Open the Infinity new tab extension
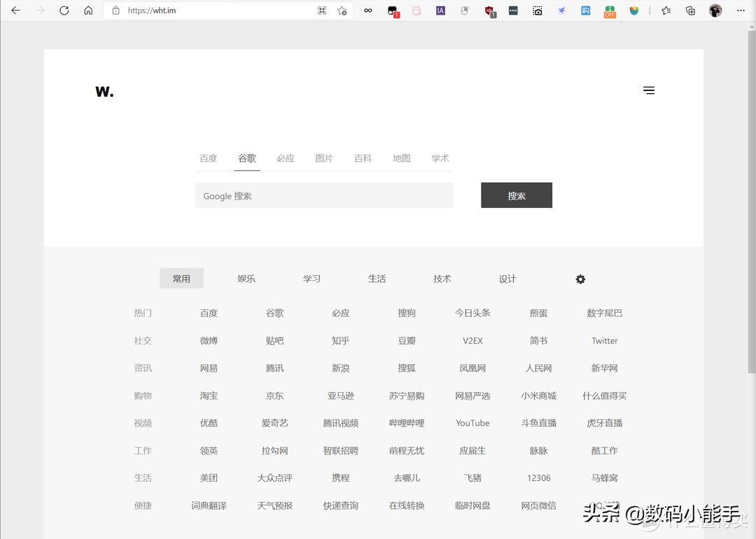756x539 pixels. 368,10
